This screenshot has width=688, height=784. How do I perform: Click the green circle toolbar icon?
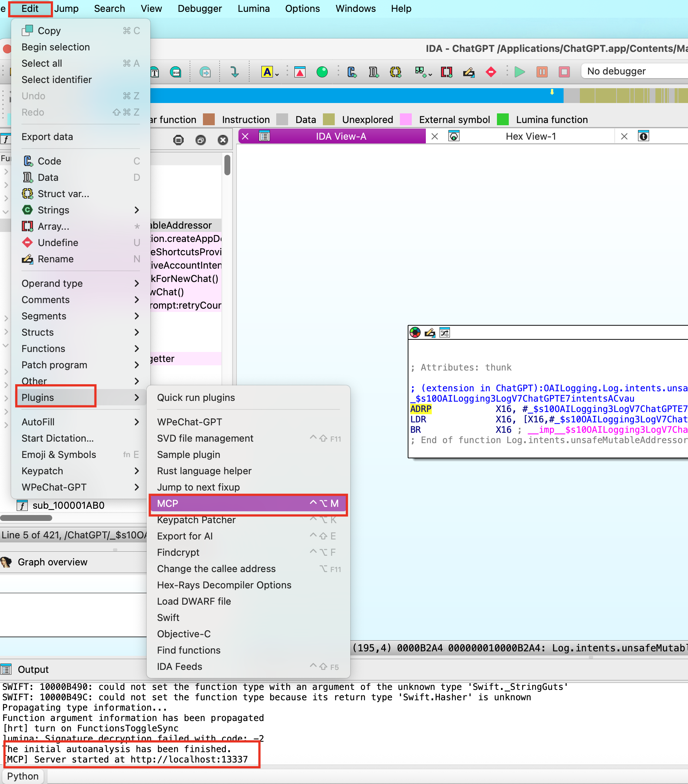(322, 72)
